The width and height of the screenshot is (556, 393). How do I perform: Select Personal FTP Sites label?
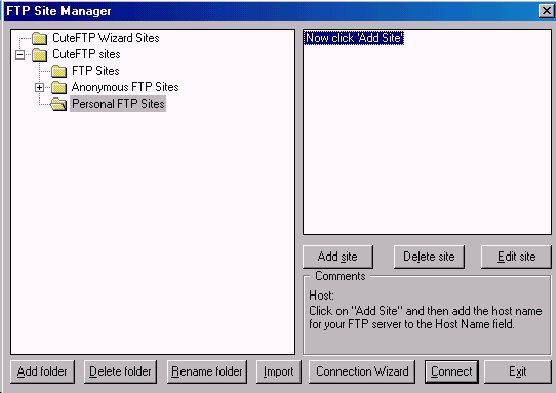pyautogui.click(x=118, y=104)
